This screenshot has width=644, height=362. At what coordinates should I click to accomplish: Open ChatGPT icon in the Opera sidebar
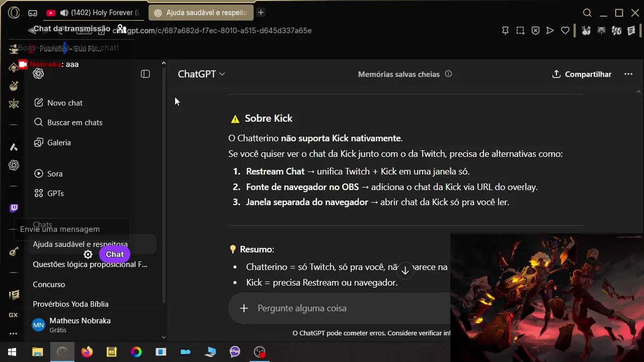tap(14, 165)
